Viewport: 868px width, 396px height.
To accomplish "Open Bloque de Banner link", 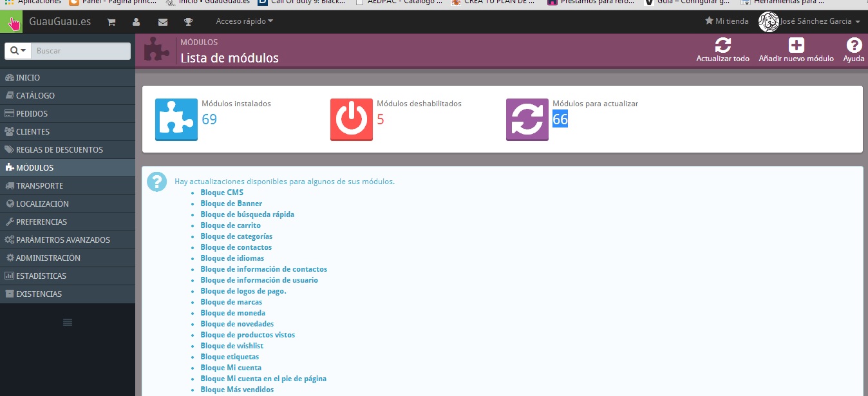I will pyautogui.click(x=231, y=203).
